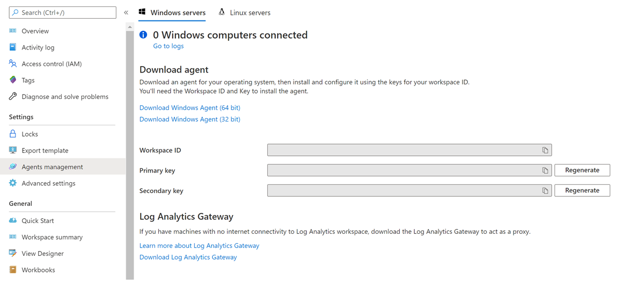Regenerate the Secondary key
Screen dimensions: 644x294
pyautogui.click(x=582, y=190)
